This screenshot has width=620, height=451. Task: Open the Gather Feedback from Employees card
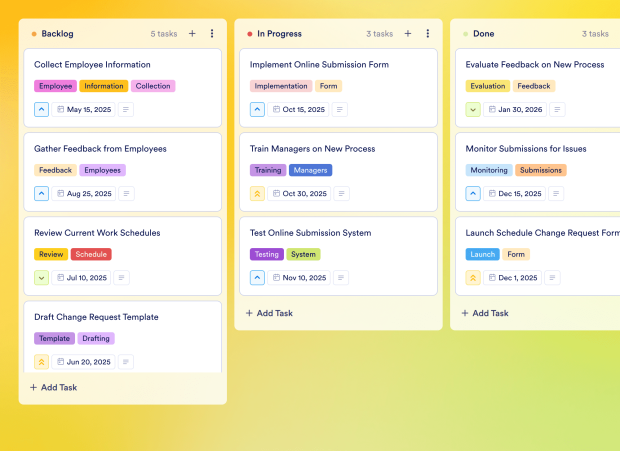pyautogui.click(x=100, y=149)
